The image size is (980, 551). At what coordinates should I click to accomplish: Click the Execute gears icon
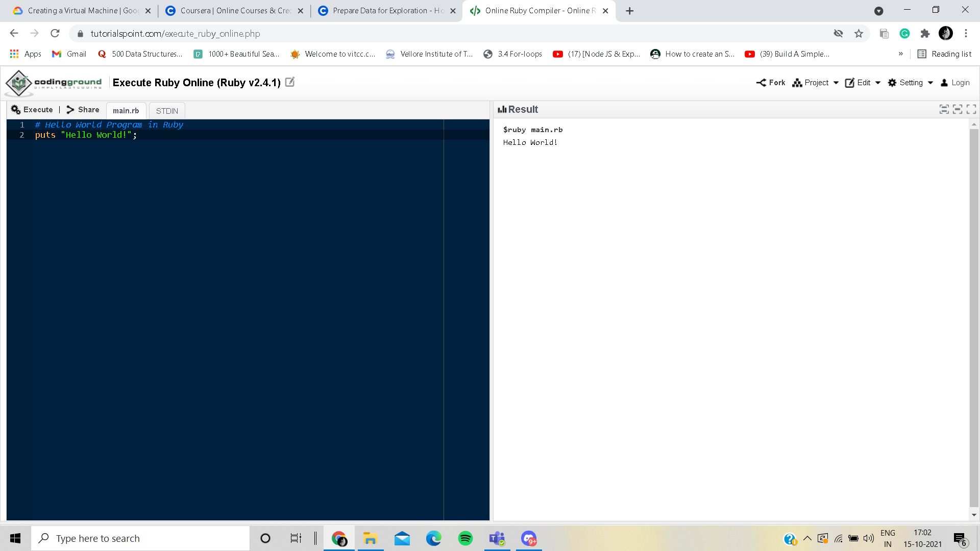click(x=16, y=110)
